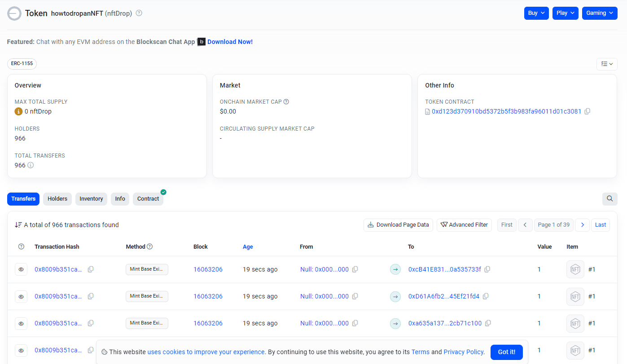
Task: Copy the second row's transaction hash
Action: [91, 296]
